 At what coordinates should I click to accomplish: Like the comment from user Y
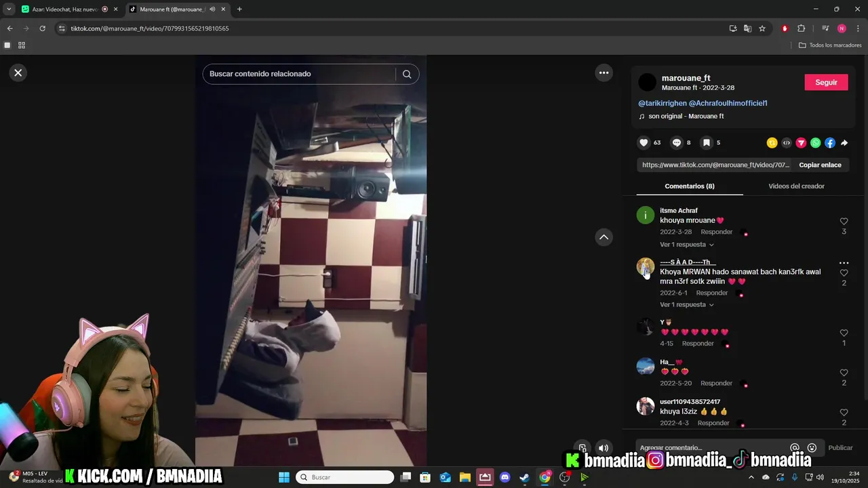pos(844,333)
